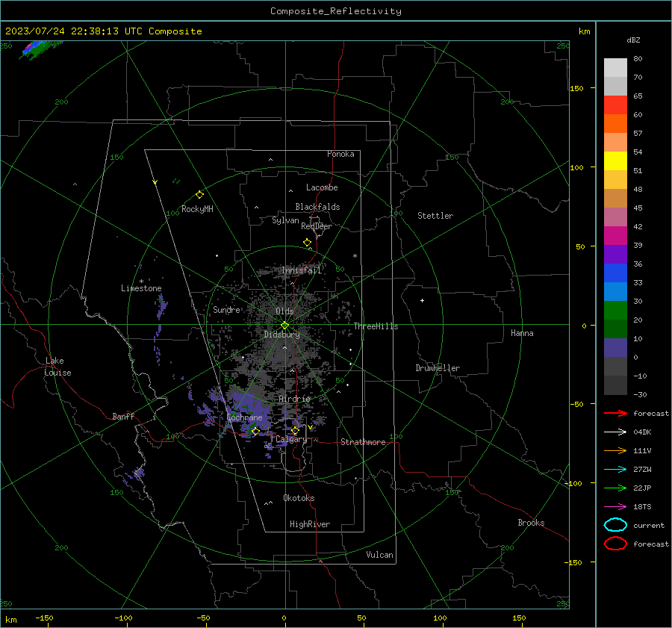Select the orange 111V arrow legend icon
672x628 pixels.
tap(615, 450)
